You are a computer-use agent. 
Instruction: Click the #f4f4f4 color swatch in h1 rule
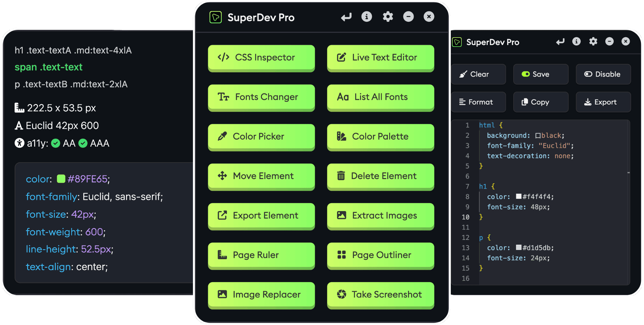tap(519, 196)
